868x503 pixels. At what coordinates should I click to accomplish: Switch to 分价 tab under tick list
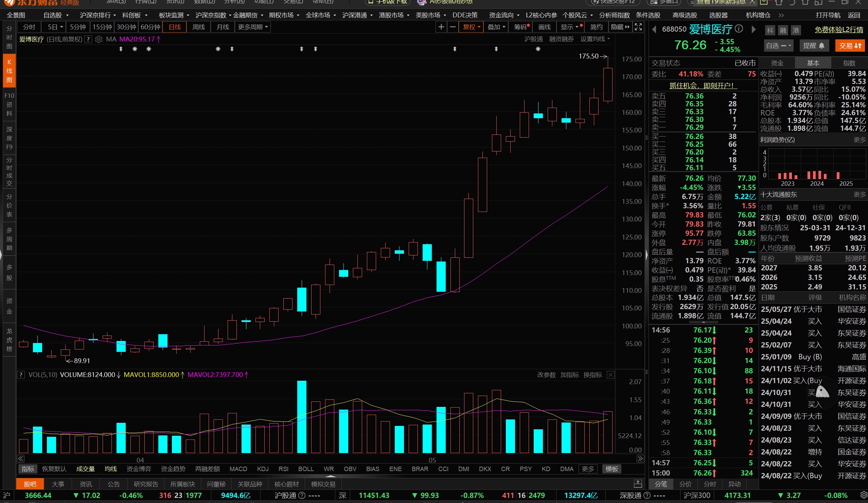(x=686, y=484)
